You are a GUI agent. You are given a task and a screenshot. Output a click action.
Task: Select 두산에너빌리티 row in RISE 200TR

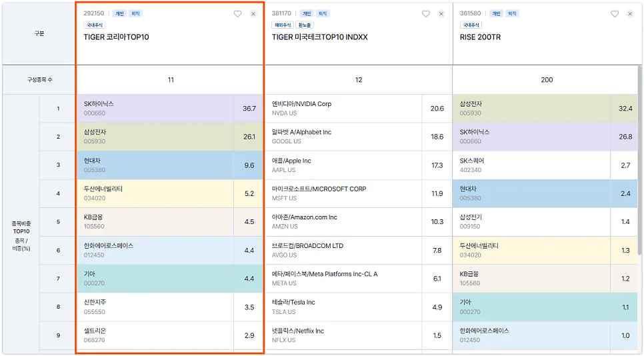(545, 250)
